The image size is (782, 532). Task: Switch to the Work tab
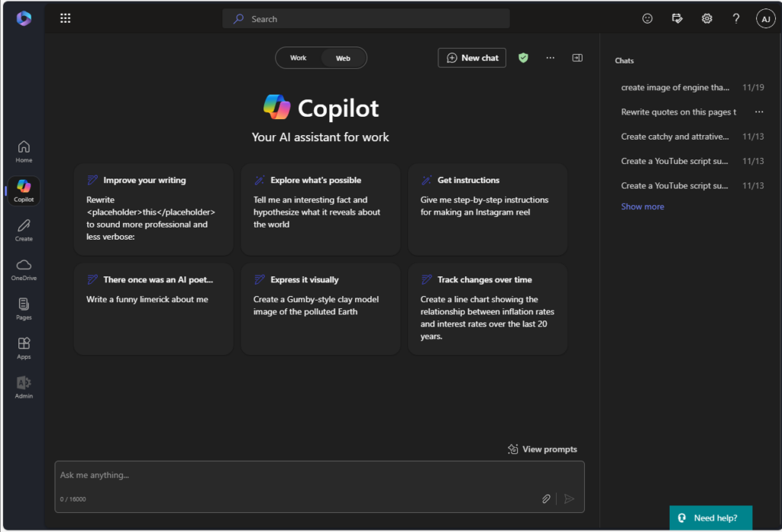[x=299, y=58]
